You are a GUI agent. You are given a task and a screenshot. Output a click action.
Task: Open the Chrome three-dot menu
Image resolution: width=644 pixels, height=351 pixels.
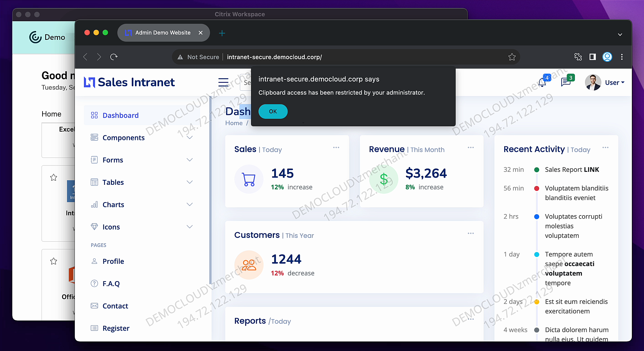coord(622,57)
